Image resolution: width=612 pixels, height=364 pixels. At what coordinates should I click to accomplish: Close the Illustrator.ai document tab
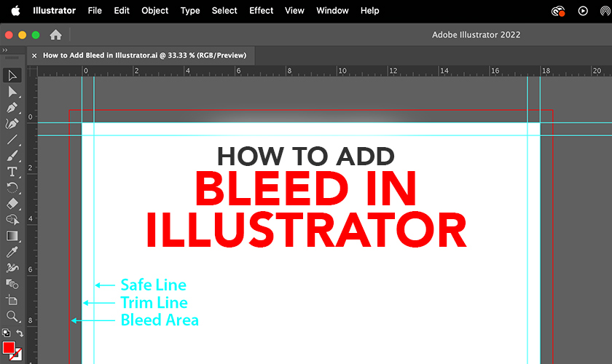34,55
